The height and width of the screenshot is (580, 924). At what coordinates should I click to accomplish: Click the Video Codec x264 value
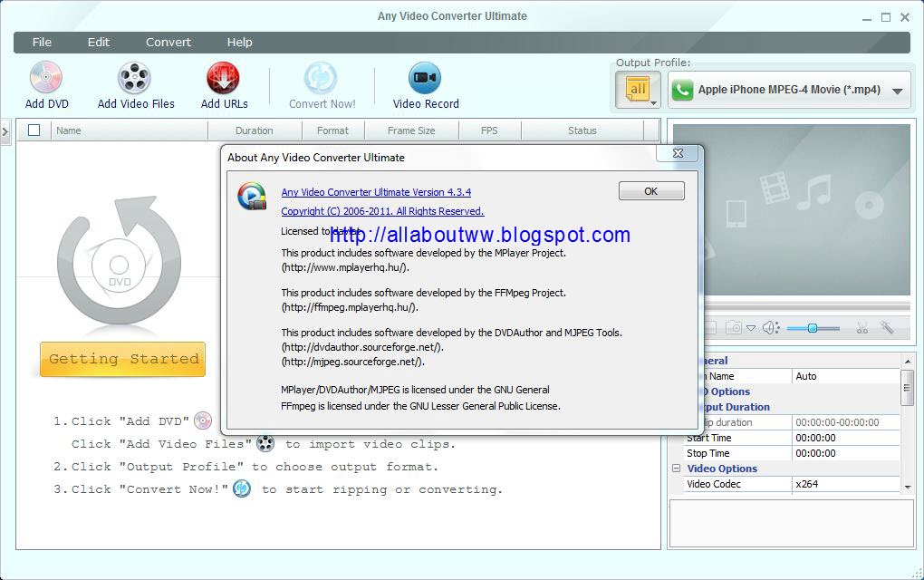point(845,484)
